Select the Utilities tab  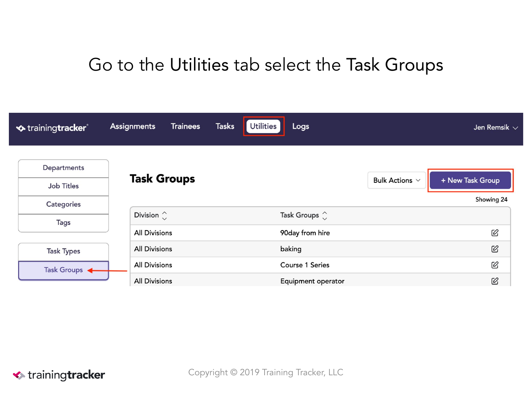(264, 126)
